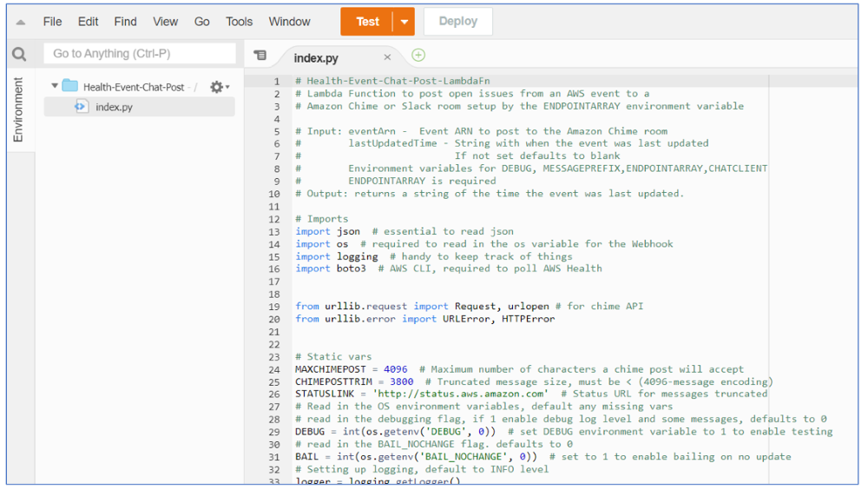Open the File menu
Screen dimensions: 868x490
(52, 22)
